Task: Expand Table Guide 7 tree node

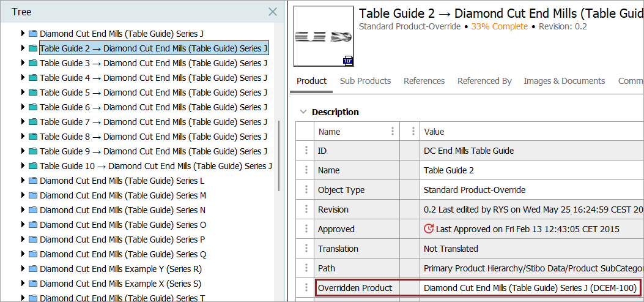Action: click(x=23, y=122)
